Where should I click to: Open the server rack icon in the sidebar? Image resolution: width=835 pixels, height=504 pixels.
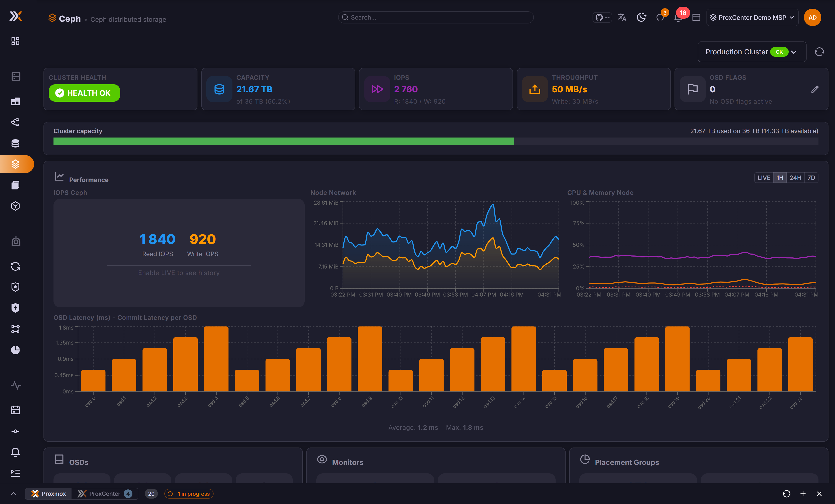click(x=16, y=76)
